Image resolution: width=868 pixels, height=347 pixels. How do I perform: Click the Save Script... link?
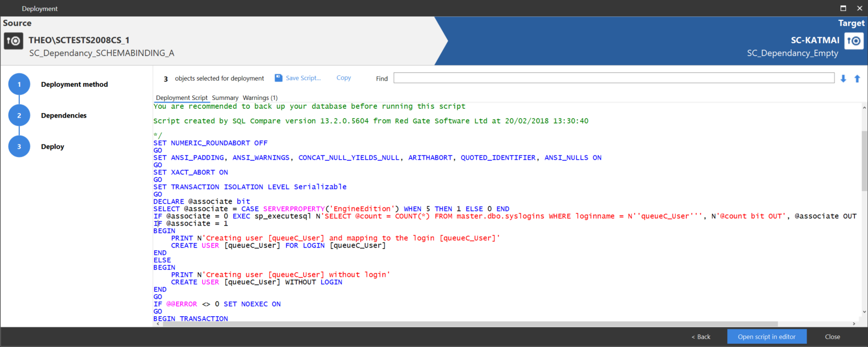pos(303,78)
